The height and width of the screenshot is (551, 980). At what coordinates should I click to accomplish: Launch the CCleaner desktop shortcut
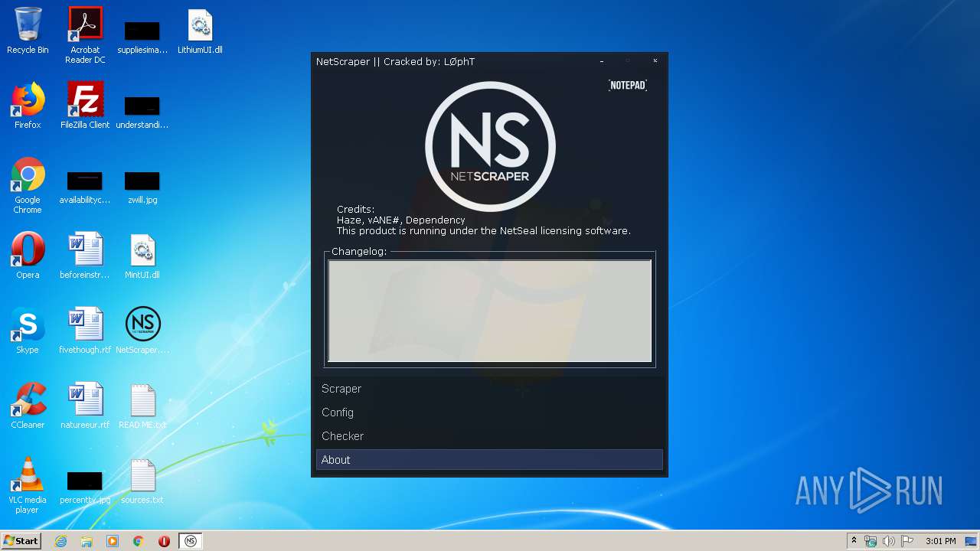click(x=28, y=406)
